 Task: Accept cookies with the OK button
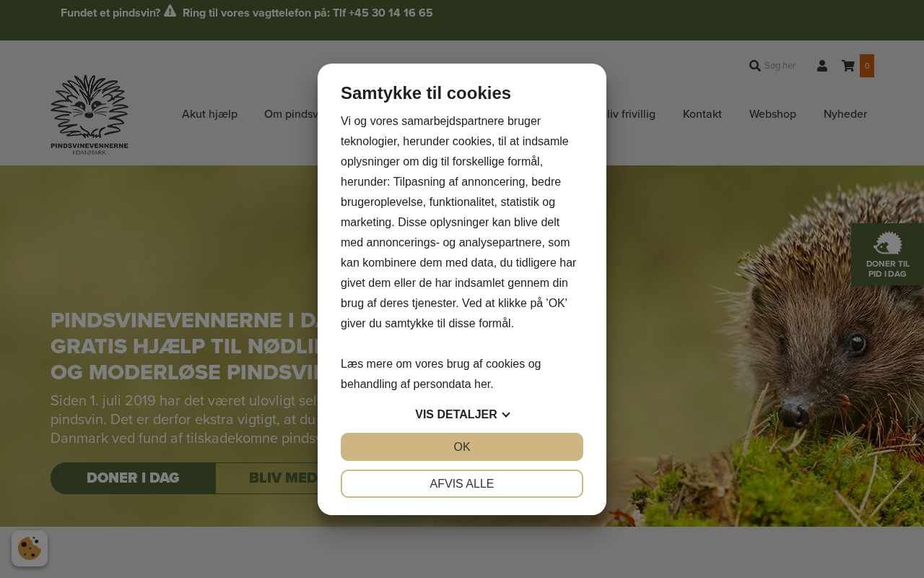[462, 447]
